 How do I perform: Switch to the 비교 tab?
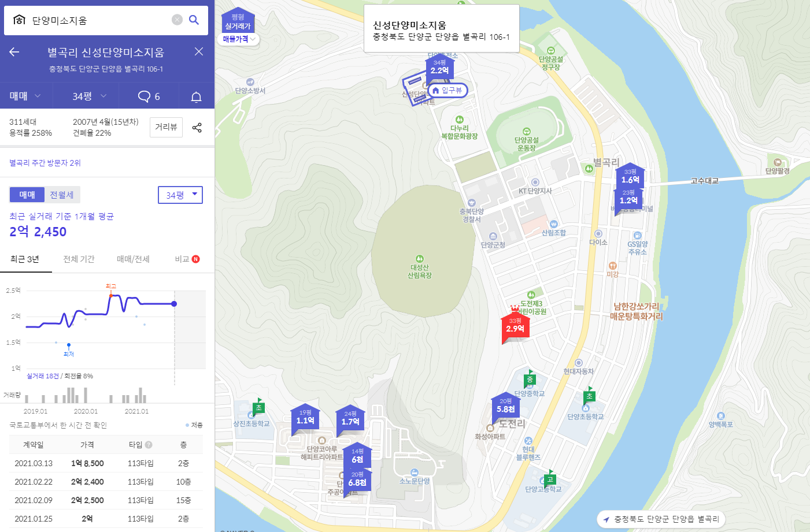[187, 259]
